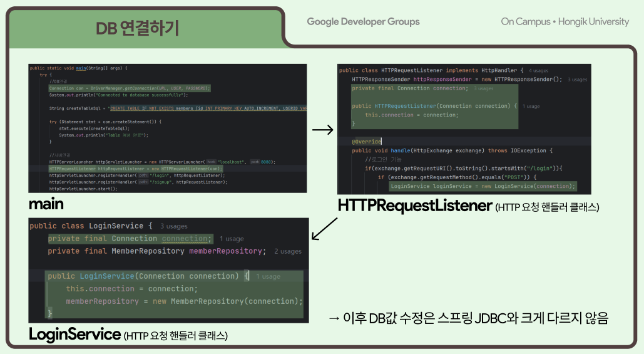Click the getRequestURI startsWith("/login") condition line
644x354 pixels.
pos(464,168)
